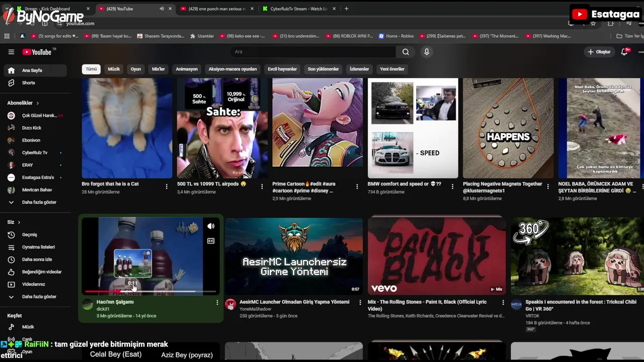Open the YouTube hamburger guide menu
The image size is (644, 362).
point(11,52)
